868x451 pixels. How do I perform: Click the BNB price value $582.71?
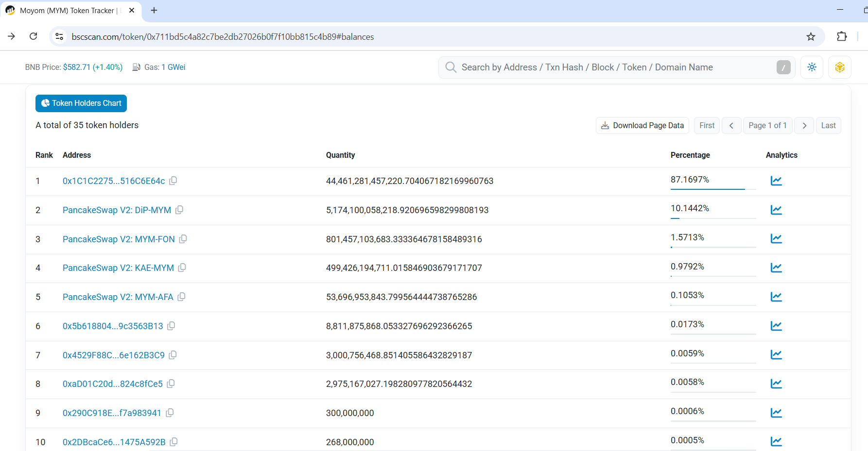pyautogui.click(x=76, y=67)
